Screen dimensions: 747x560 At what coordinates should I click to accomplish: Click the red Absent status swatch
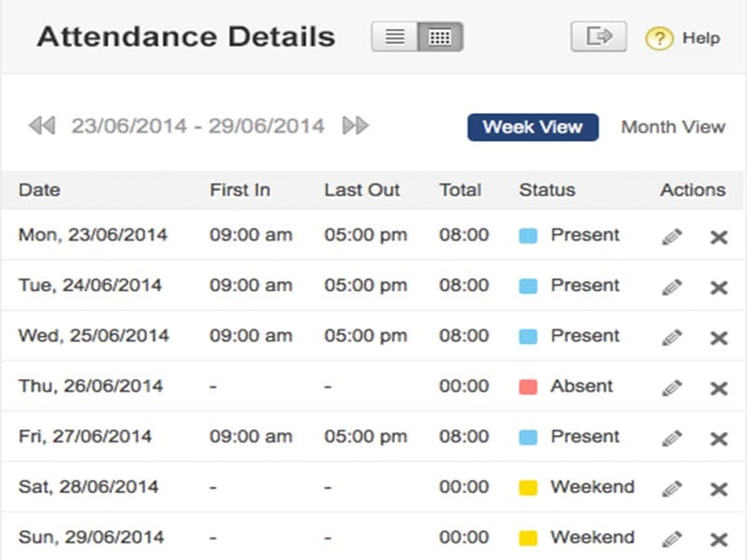coord(529,386)
